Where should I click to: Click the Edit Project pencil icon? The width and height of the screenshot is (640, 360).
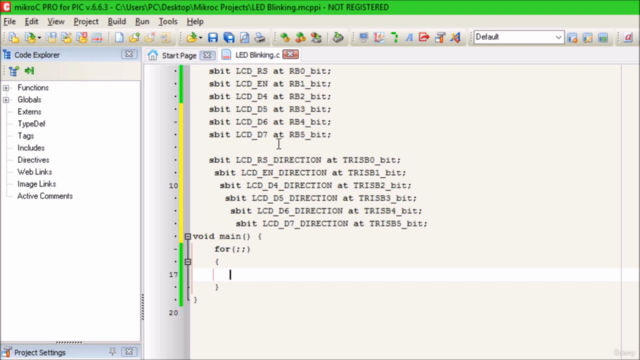[x=66, y=38]
